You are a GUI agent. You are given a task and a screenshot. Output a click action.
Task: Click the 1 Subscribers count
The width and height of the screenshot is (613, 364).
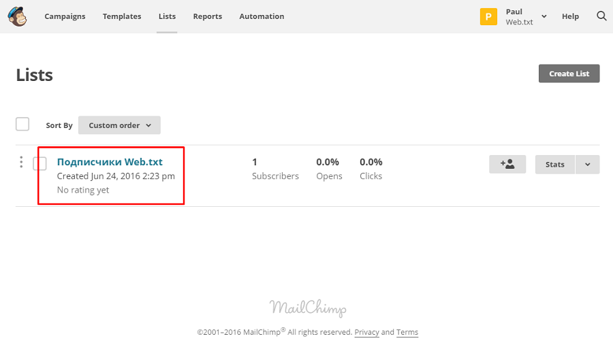(x=275, y=169)
